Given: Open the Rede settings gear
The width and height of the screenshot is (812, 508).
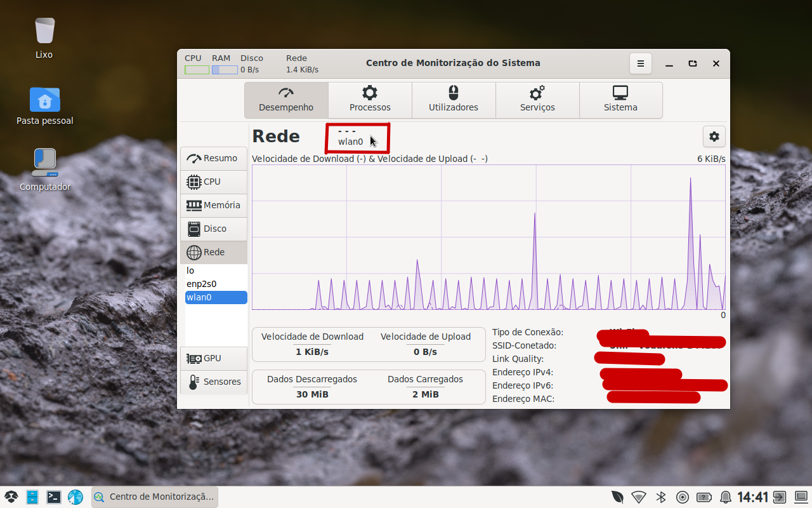Looking at the screenshot, I should (714, 137).
